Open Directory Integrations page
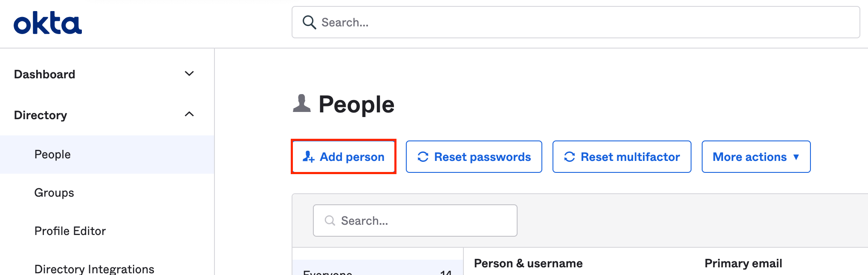Image resolution: width=868 pixels, height=275 pixels. point(94,269)
